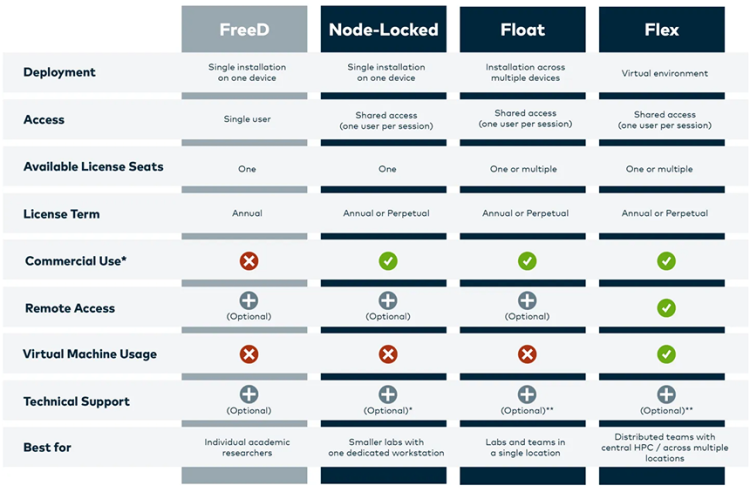Viewport: 750px width, 492px height.
Task: Select the Flex column header
Action: (x=662, y=29)
